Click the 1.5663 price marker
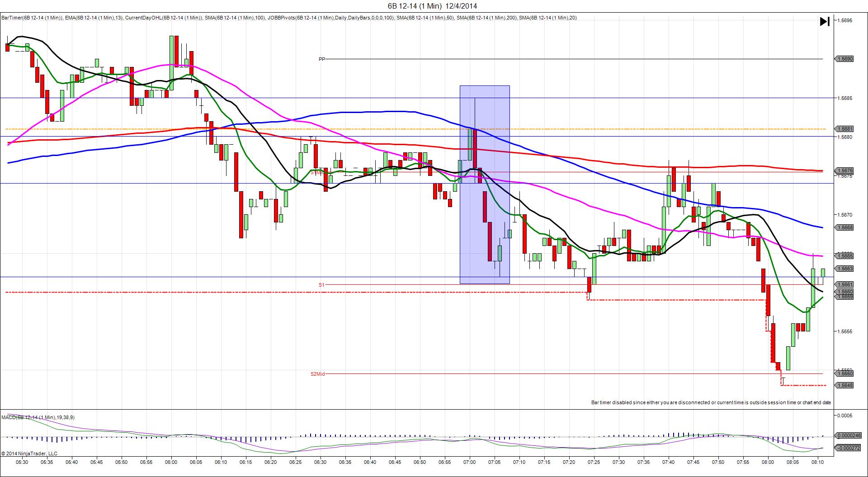Screen dimensions: 868x477 coord(844,269)
